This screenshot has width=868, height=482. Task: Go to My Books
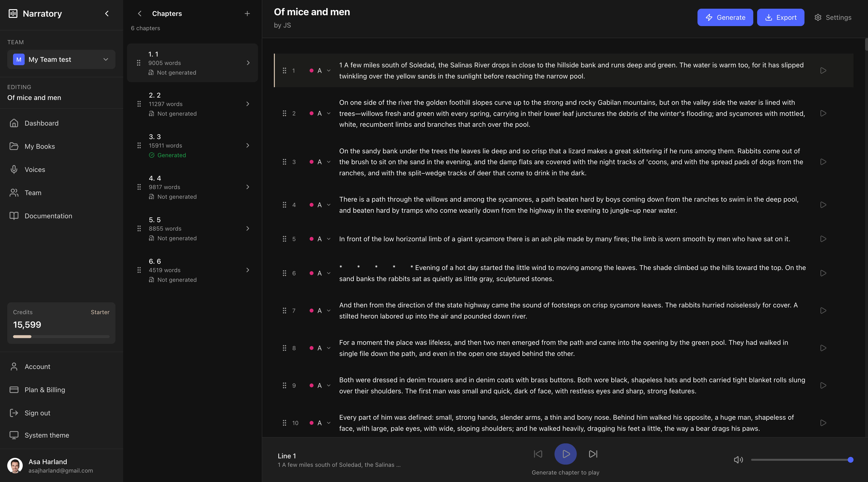(61, 147)
